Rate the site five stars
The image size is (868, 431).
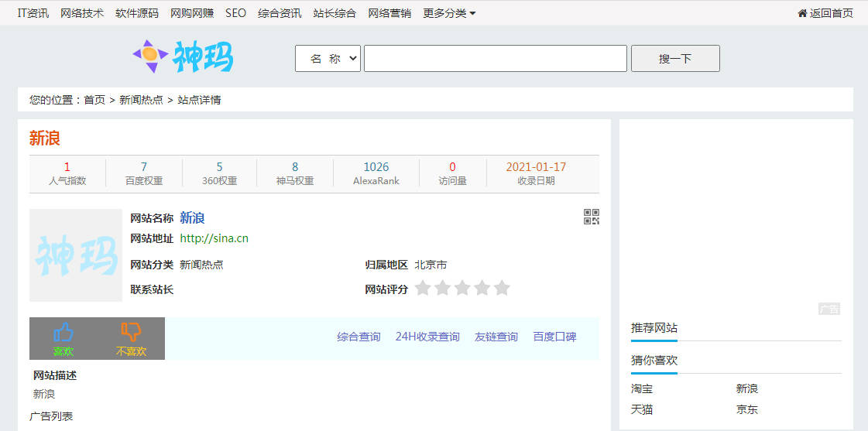pyautogui.click(x=502, y=289)
